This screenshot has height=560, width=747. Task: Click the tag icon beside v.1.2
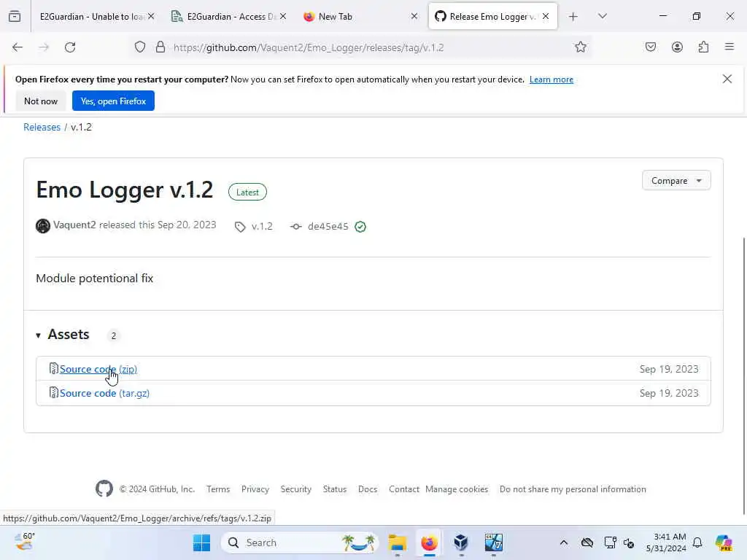[x=240, y=227]
